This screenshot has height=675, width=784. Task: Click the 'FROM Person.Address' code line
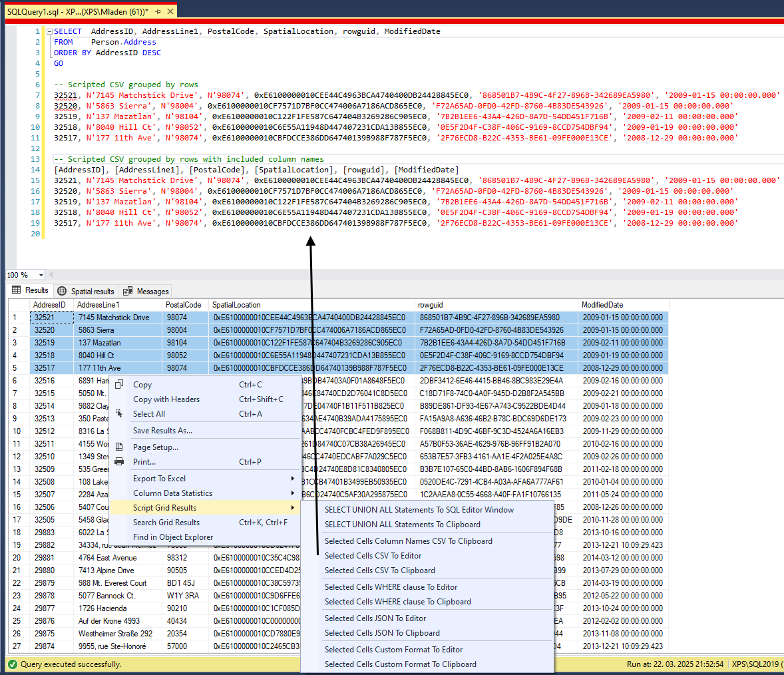point(105,42)
